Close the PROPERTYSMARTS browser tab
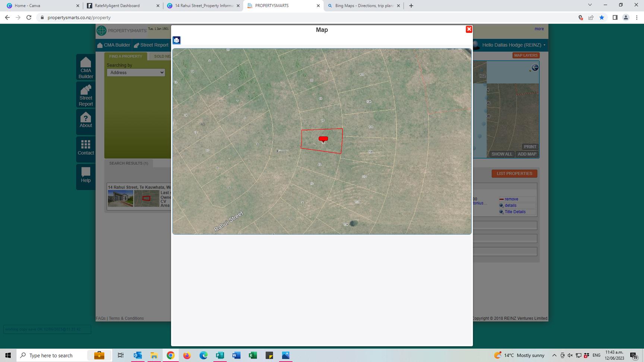 point(318,6)
